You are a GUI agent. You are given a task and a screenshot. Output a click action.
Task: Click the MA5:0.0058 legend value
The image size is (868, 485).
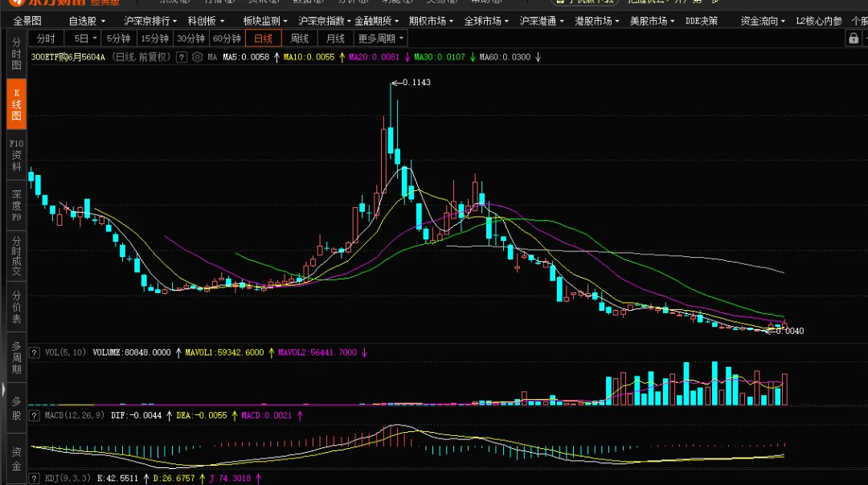click(246, 57)
